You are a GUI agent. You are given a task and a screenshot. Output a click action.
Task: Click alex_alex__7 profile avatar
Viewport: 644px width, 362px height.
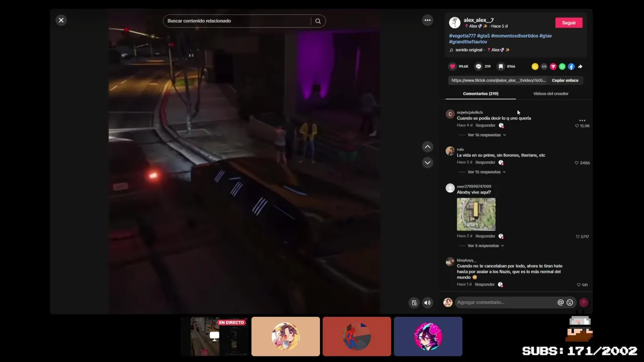click(454, 23)
